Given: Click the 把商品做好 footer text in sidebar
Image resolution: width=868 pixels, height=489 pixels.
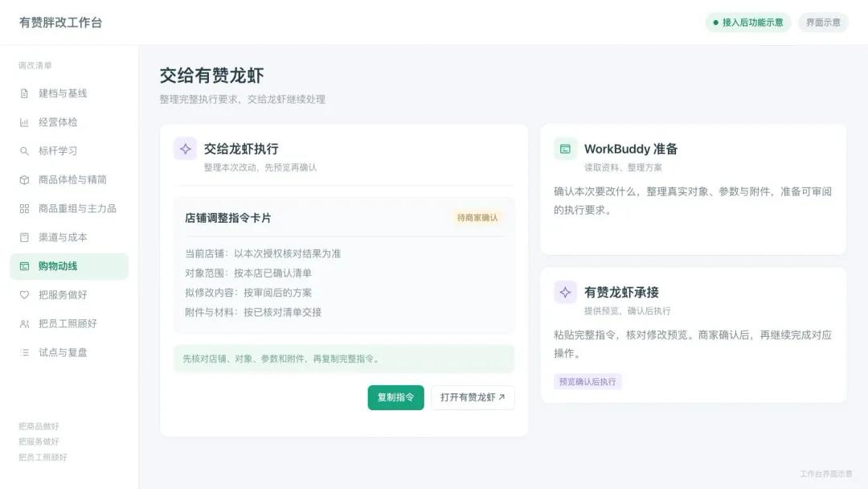Looking at the screenshot, I should click(x=39, y=426).
